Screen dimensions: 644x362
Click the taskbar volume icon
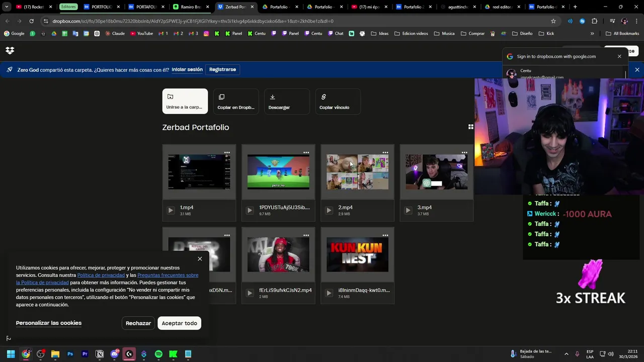pyautogui.click(x=610, y=354)
